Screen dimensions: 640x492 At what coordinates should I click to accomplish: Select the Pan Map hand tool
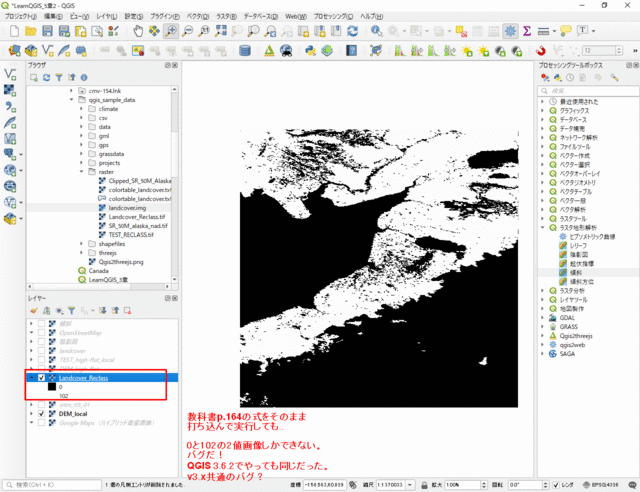coord(138,31)
